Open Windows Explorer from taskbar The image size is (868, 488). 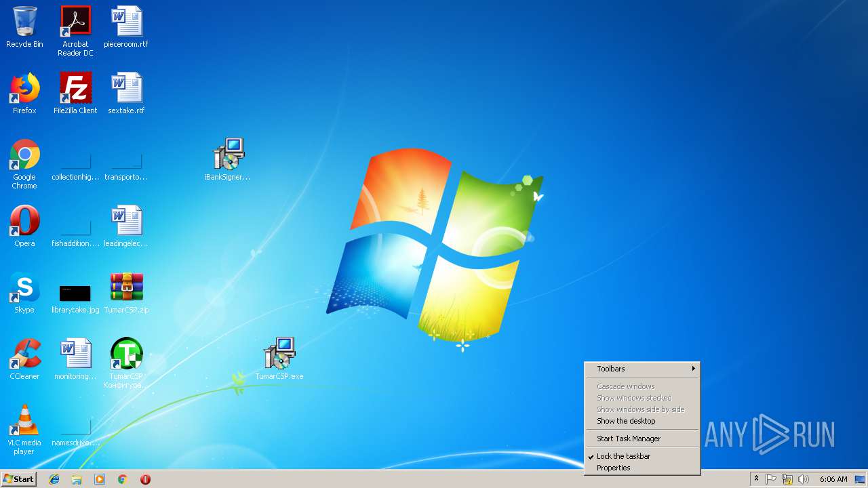[77, 479]
